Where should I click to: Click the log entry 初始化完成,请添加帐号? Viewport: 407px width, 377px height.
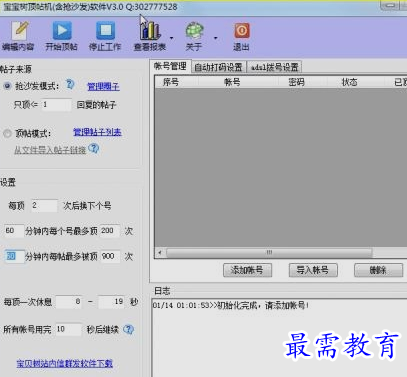pos(231,305)
